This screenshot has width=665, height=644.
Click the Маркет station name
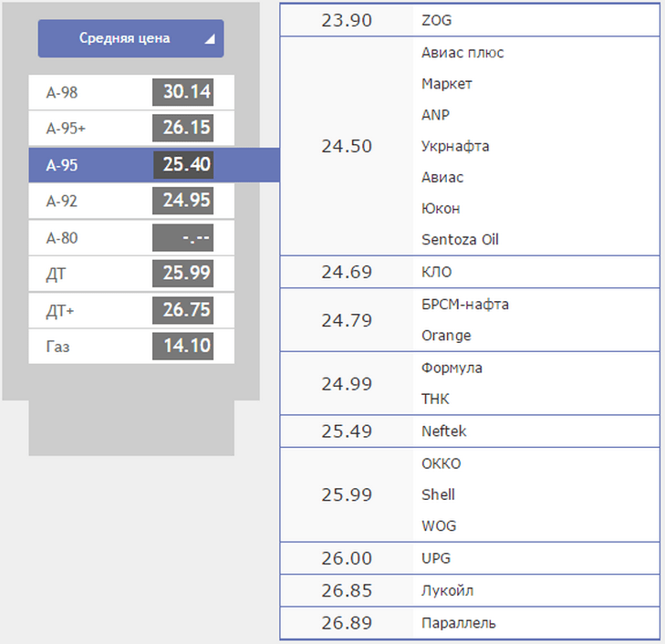[447, 84]
